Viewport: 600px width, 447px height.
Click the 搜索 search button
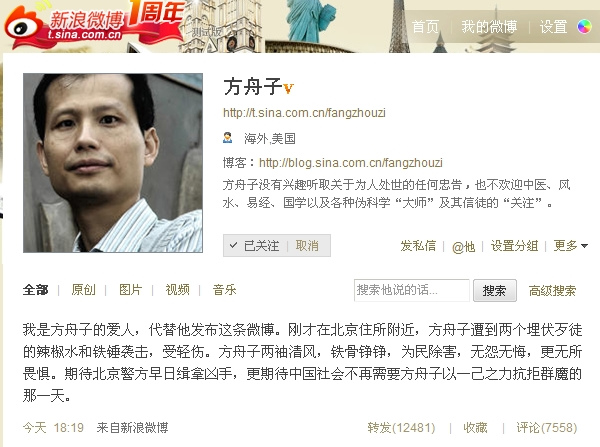point(495,290)
